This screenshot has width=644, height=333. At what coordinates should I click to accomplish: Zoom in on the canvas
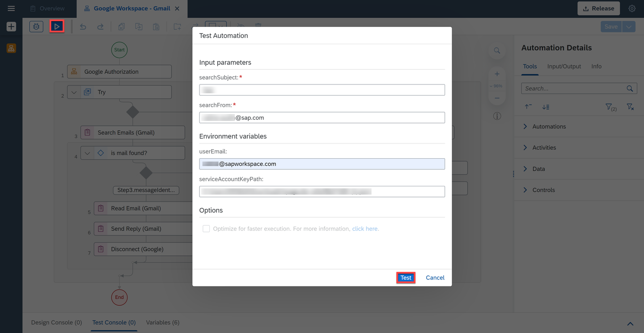click(x=497, y=74)
